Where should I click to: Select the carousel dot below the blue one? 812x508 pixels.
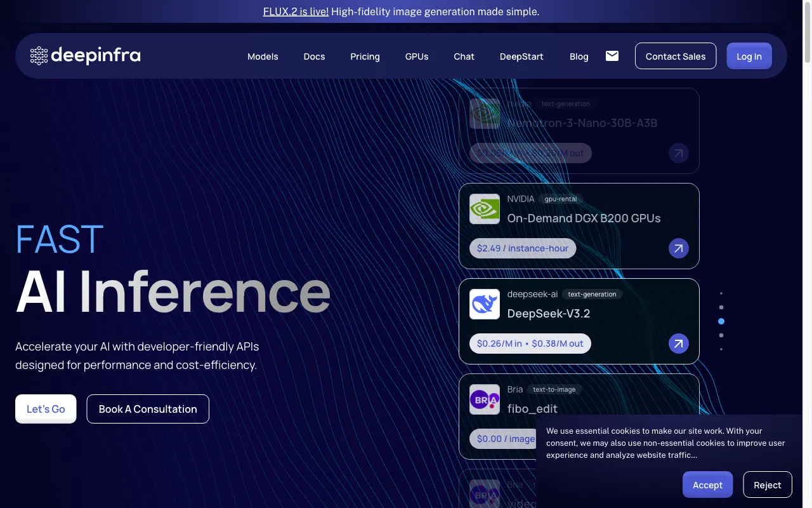[721, 335]
